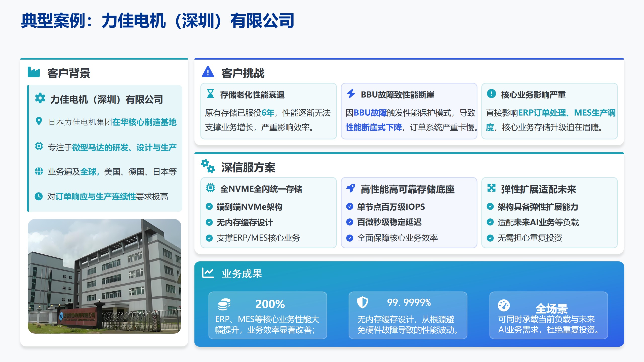Click the text 端到端NVMe架构
644x362 pixels.
tap(250, 207)
